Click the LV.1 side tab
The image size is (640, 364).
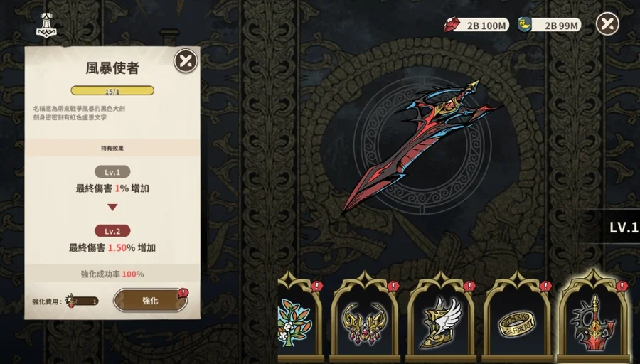click(623, 227)
